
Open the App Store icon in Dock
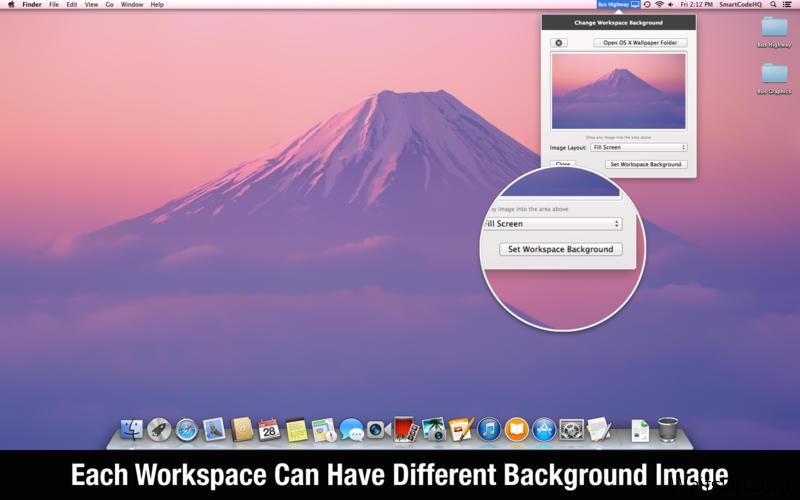coord(544,430)
